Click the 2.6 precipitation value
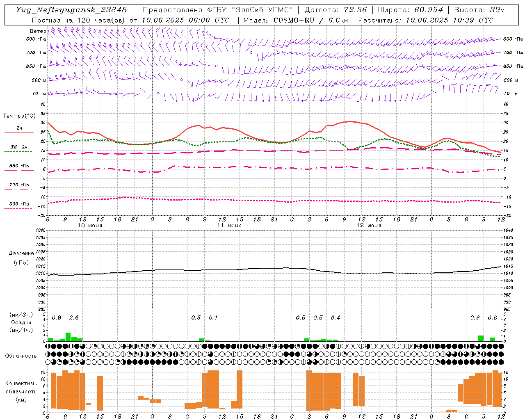Image resolution: width=525 pixels, height=420 pixels. click(74, 317)
